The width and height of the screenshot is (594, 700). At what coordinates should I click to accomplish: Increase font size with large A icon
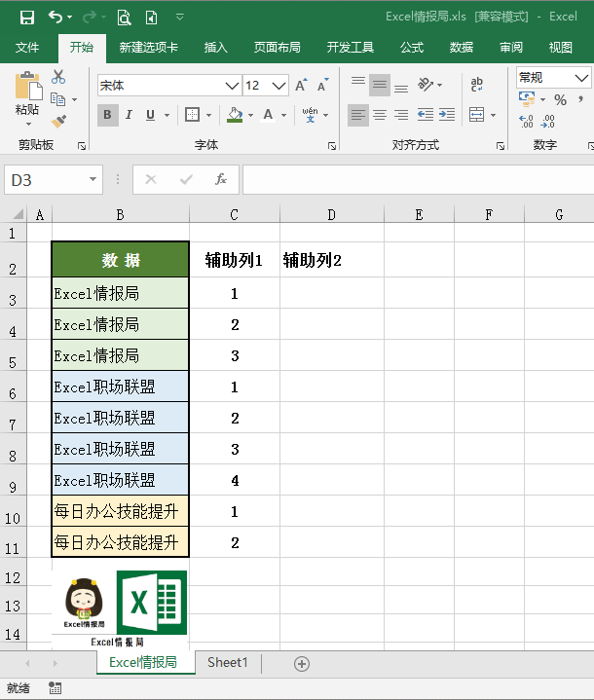click(x=301, y=85)
